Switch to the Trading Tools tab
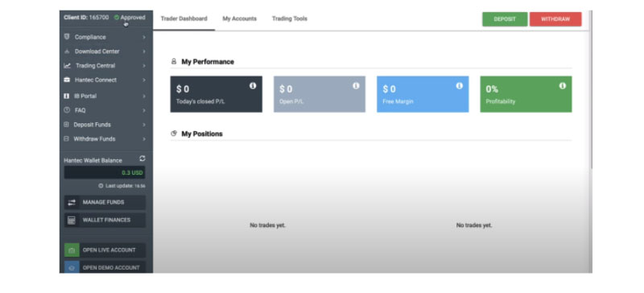 pyautogui.click(x=290, y=19)
